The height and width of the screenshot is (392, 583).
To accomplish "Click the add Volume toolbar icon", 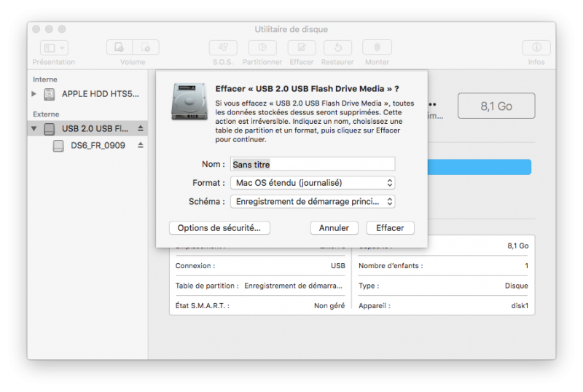I will [120, 47].
